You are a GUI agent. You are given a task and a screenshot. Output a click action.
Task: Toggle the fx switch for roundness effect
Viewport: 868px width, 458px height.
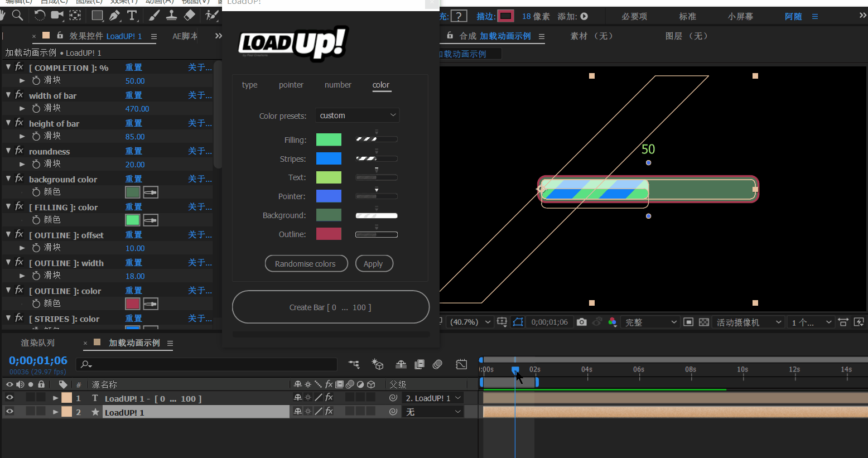(x=19, y=151)
